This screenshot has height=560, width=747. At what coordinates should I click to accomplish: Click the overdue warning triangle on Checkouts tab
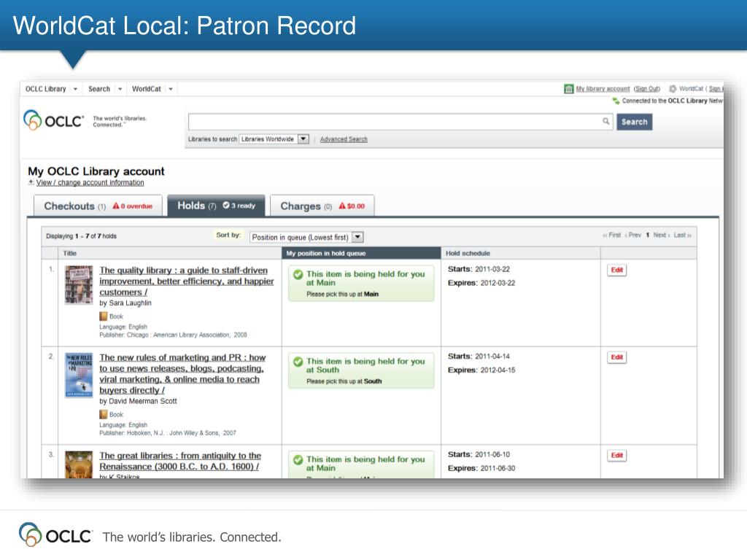(116, 206)
